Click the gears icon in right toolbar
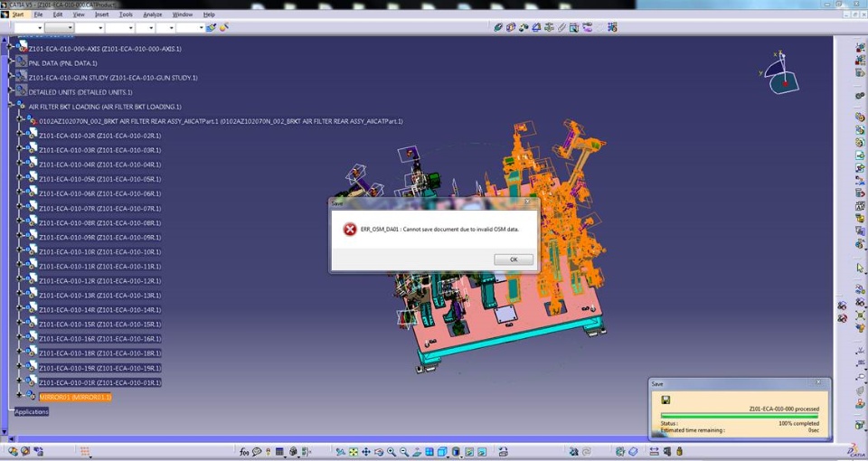This screenshot has height=461, width=868. (860, 96)
